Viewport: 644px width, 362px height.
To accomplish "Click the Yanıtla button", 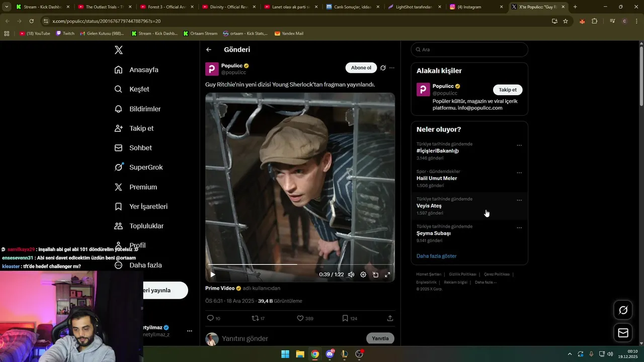I will 380,338.
